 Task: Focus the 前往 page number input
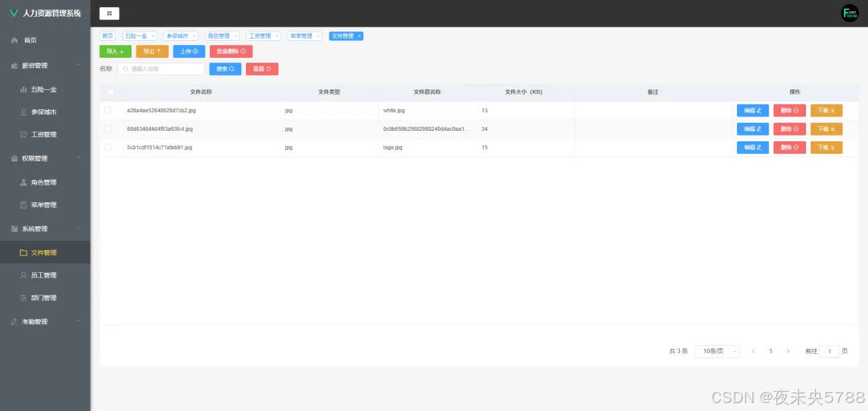829,352
